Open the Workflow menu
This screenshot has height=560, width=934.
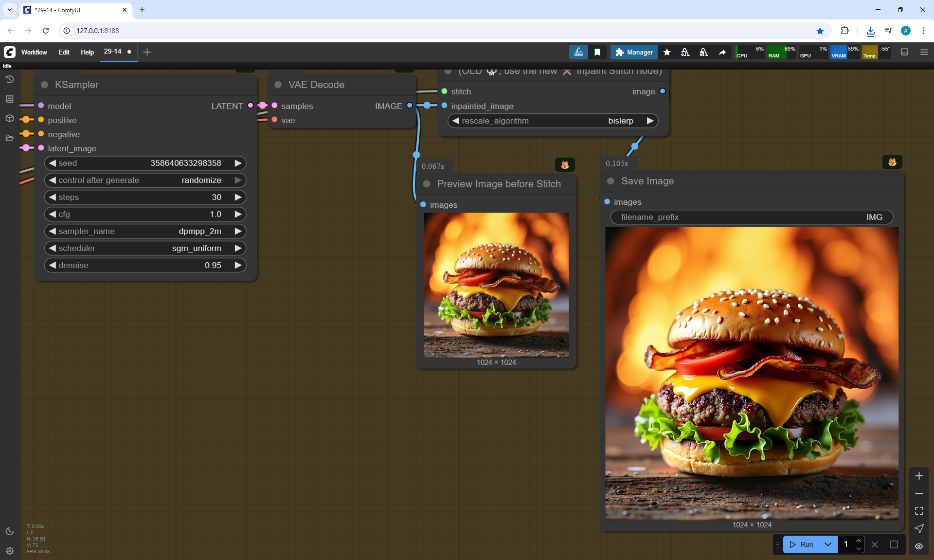(x=34, y=52)
